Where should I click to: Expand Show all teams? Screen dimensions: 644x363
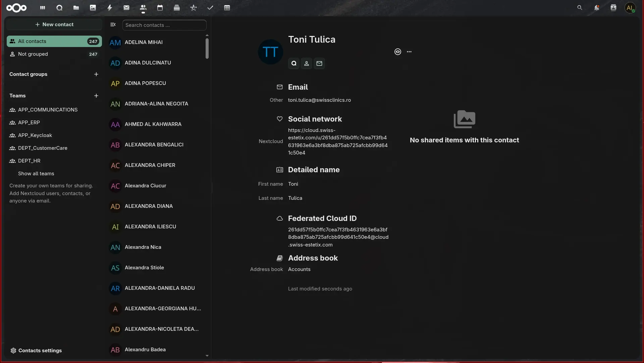pos(36,174)
